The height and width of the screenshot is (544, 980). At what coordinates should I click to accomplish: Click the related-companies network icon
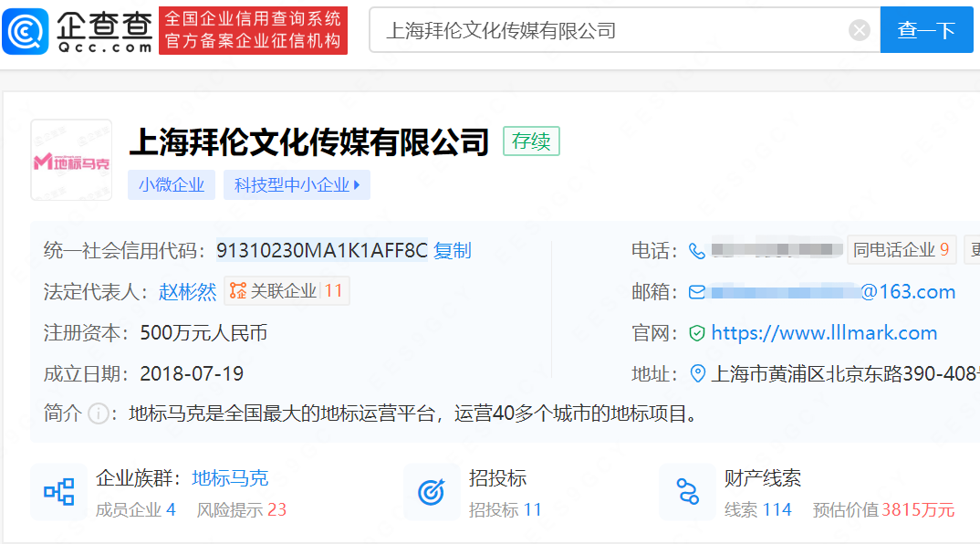tap(238, 291)
